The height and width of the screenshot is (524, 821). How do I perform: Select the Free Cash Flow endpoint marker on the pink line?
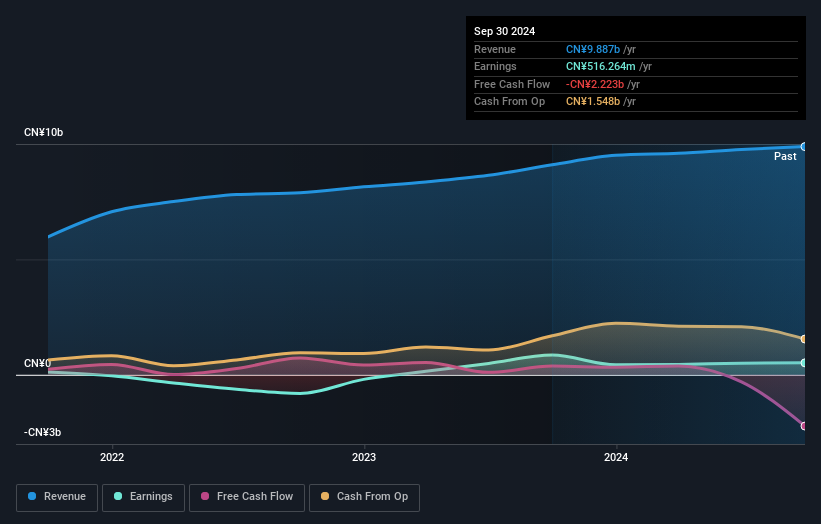point(804,426)
